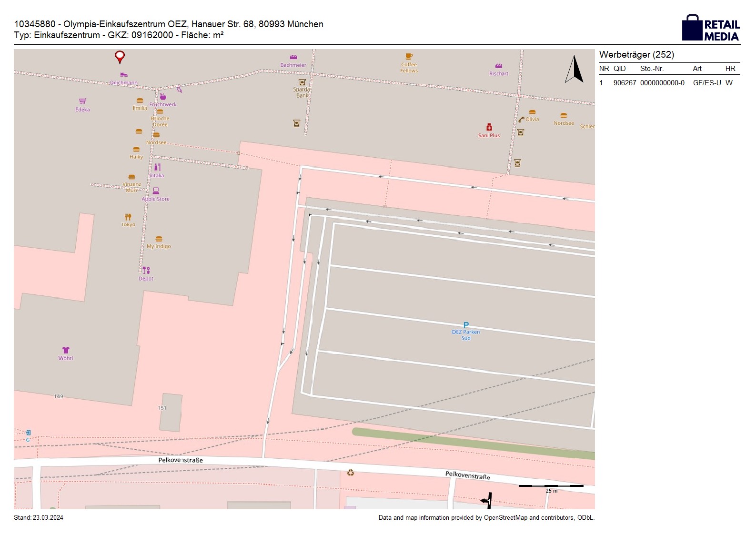Click the Werbeträger (252) heading
756x535 pixels.
[636, 55]
